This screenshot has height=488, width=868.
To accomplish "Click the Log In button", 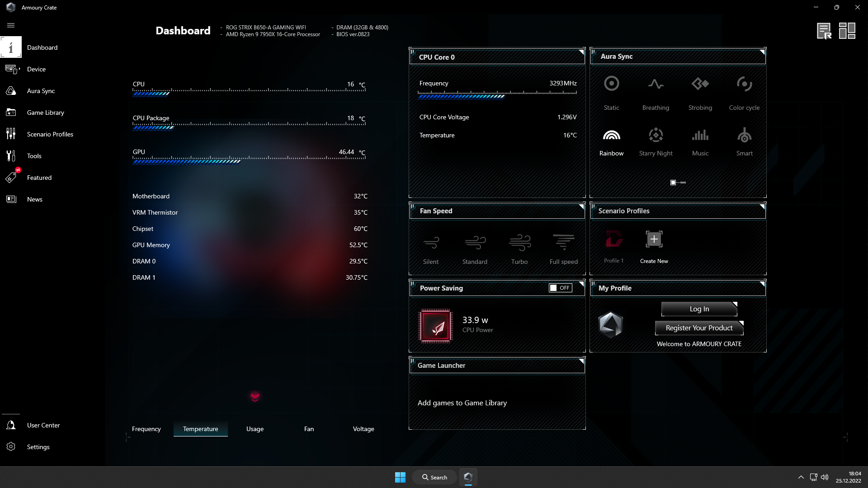I will coord(698,309).
